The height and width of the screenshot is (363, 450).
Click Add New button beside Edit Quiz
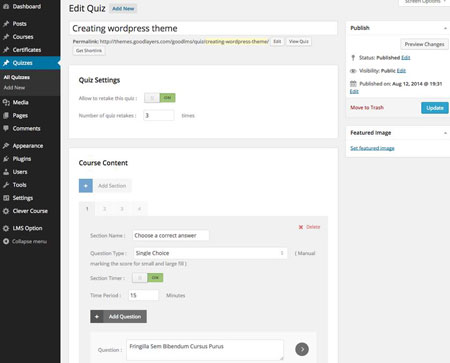123,9
